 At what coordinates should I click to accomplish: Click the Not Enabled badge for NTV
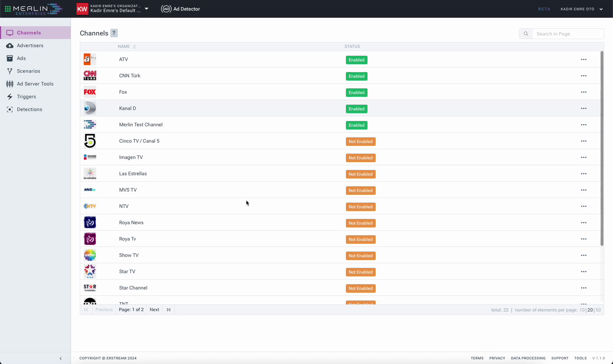pos(360,207)
